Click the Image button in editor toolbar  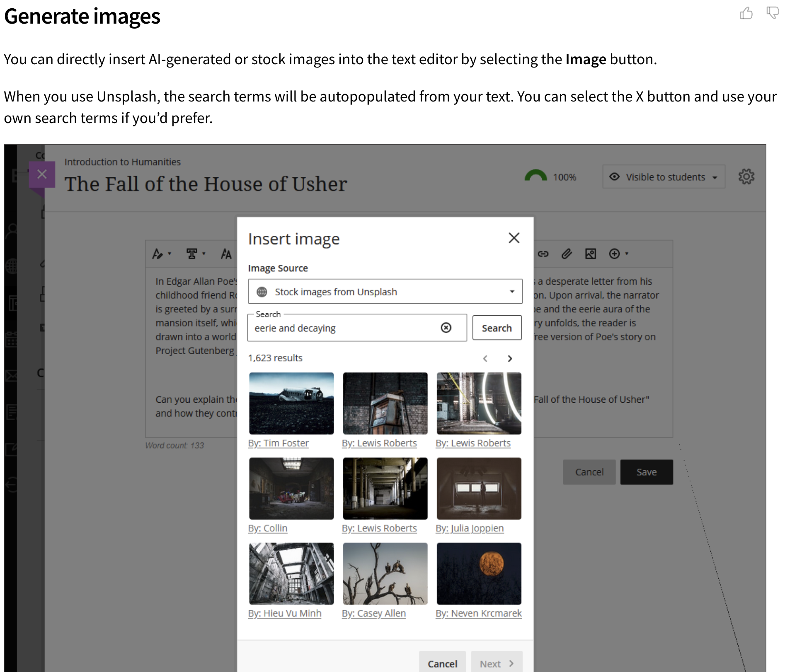[x=590, y=254]
